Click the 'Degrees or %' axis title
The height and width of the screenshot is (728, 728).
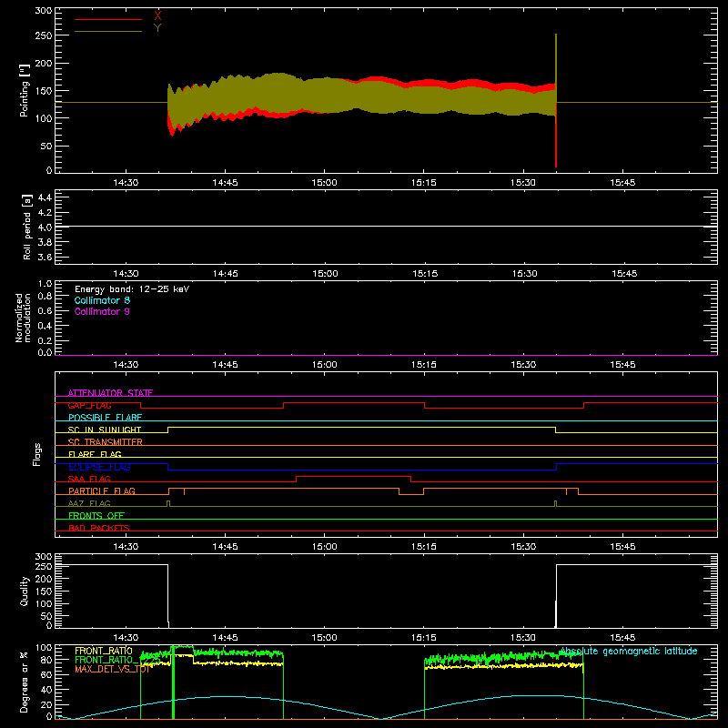(25, 682)
